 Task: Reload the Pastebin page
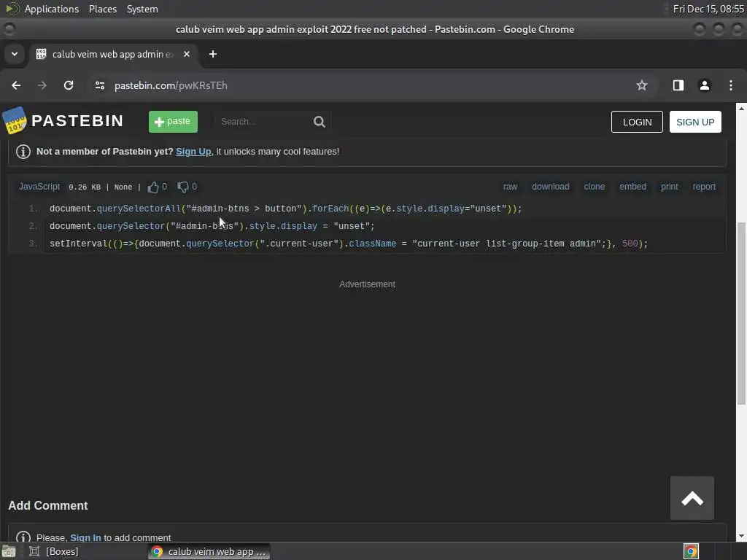69,85
